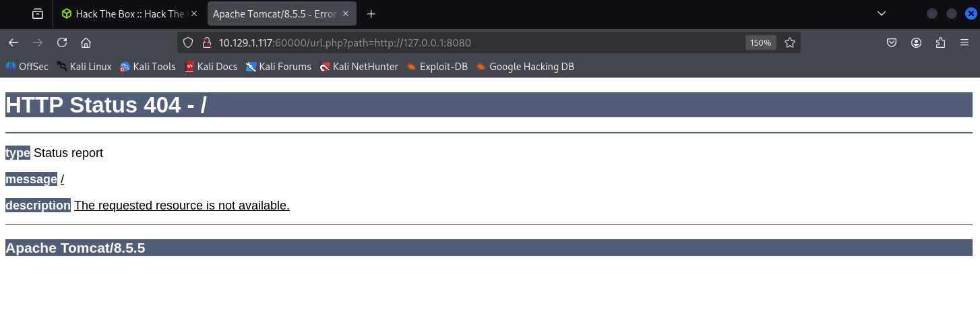Switch to the Hack The Box tab
Viewport: 980px width, 314px height.
pos(125,13)
